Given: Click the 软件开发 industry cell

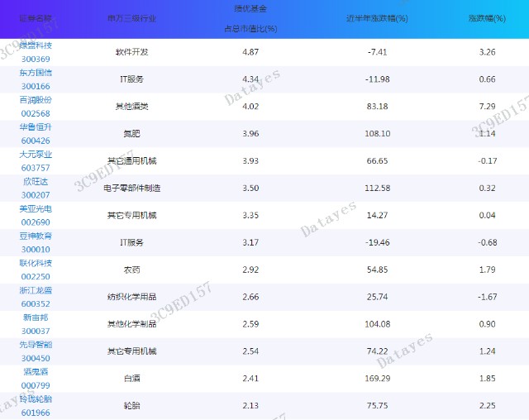Looking at the screenshot, I should pos(131,52).
